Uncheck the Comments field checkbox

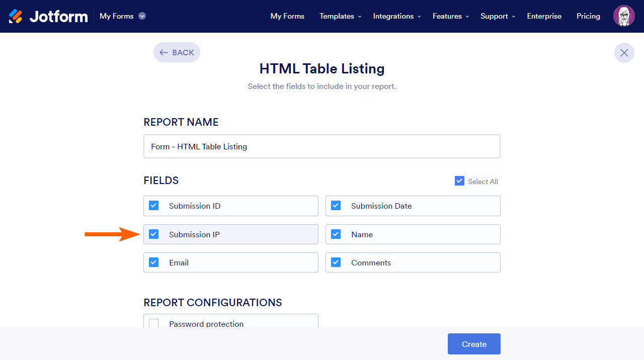(336, 262)
